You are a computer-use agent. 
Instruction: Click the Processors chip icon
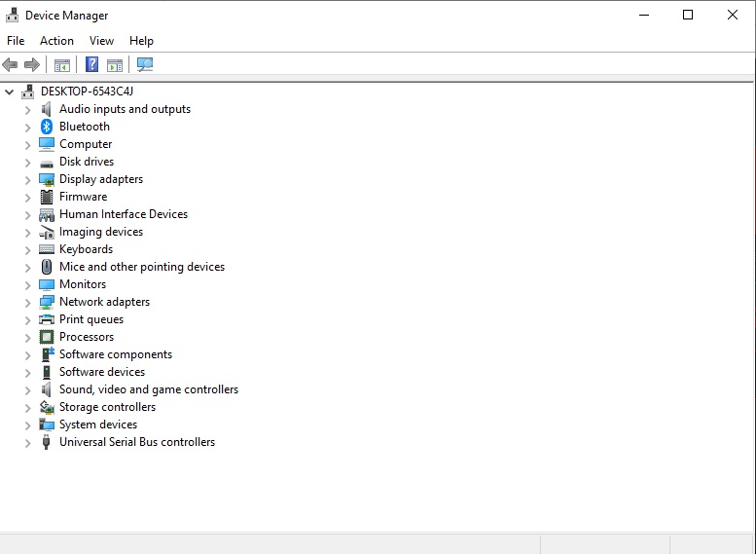tap(47, 337)
